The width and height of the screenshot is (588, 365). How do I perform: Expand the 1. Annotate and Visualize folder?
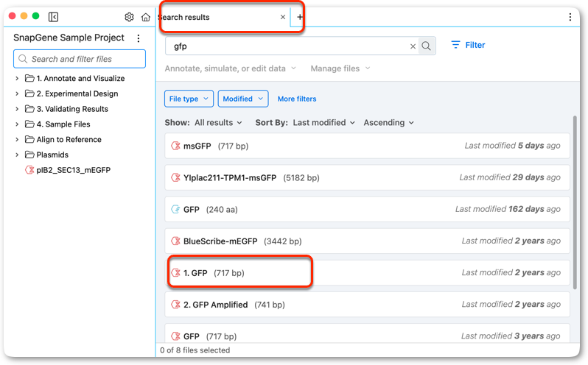17,78
